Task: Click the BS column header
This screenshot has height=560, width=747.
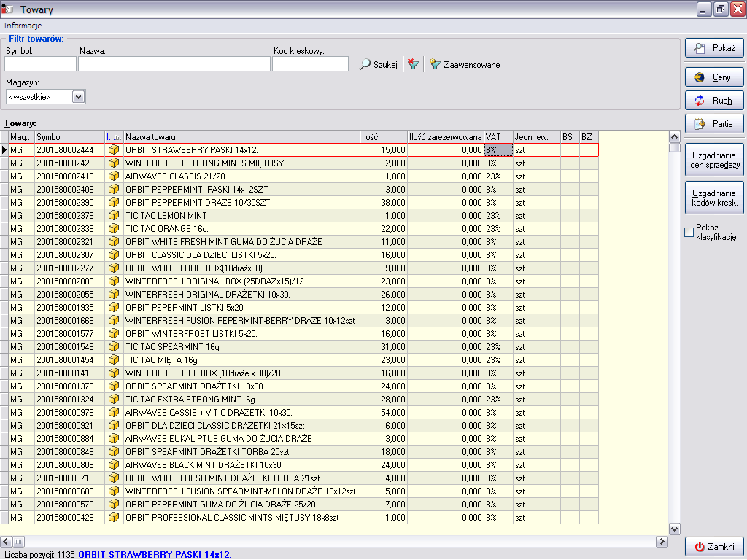Action: coord(570,137)
